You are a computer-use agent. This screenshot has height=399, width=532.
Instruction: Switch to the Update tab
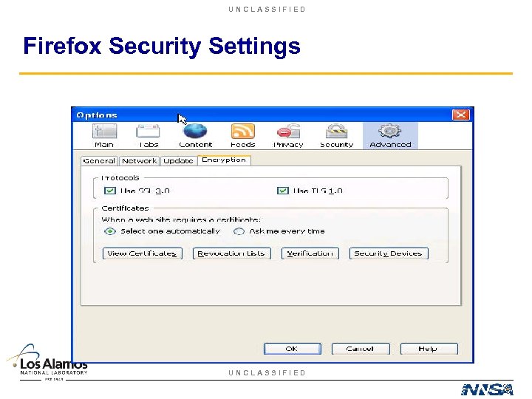pyautogui.click(x=178, y=161)
